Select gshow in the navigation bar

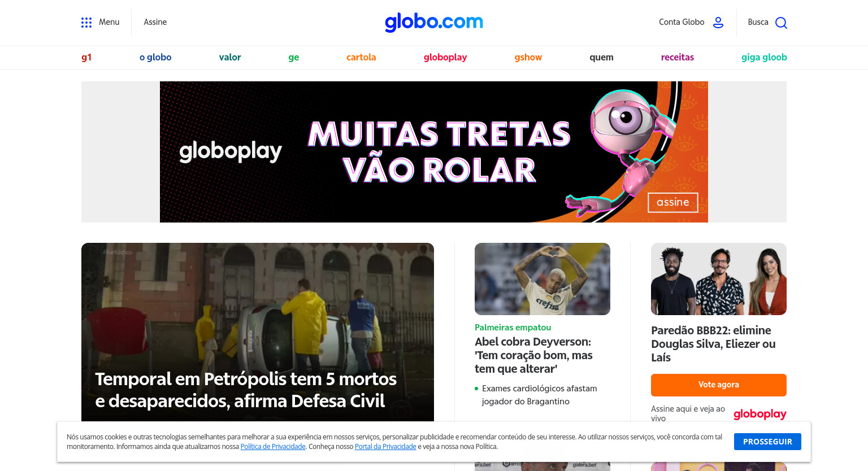(x=528, y=57)
